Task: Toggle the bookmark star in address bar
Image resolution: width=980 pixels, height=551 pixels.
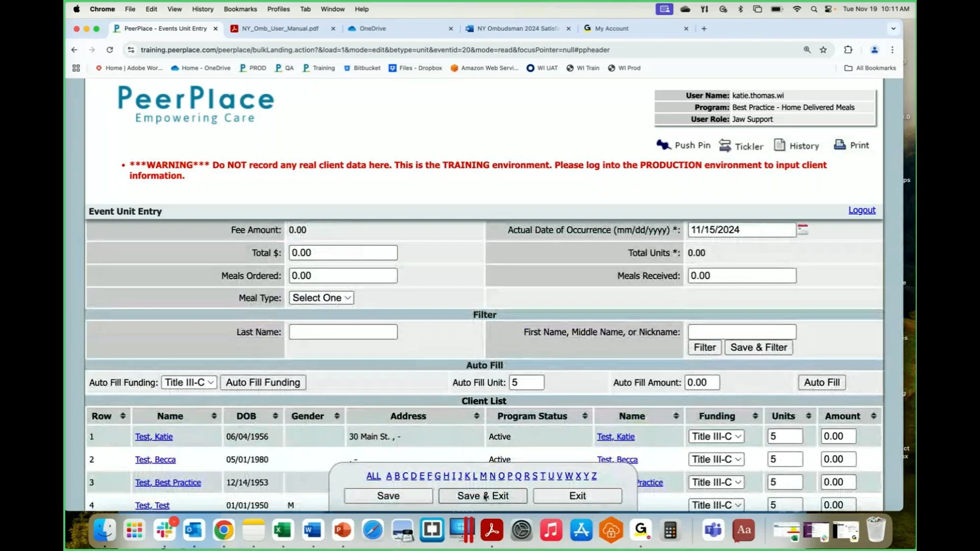Action: pos(823,49)
